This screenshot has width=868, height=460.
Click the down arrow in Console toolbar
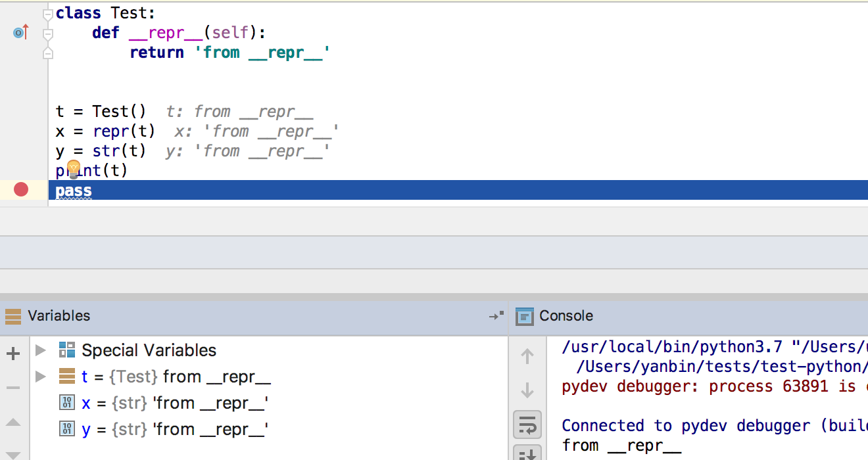coord(527,391)
